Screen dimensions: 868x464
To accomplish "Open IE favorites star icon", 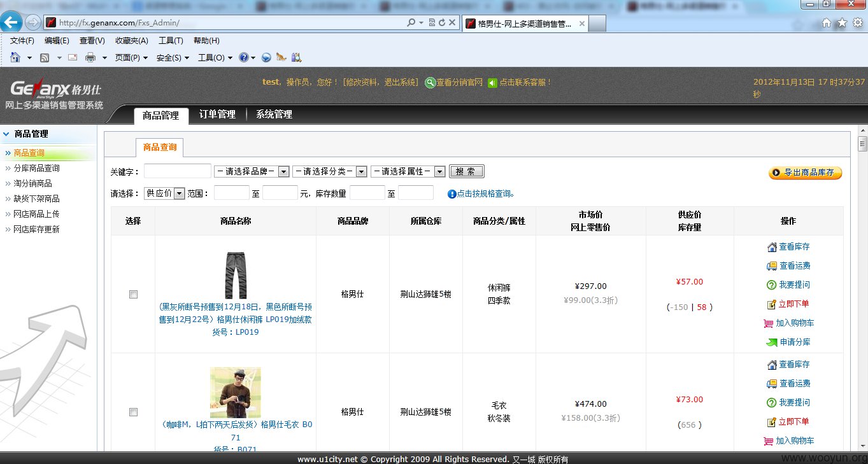I will click(842, 22).
